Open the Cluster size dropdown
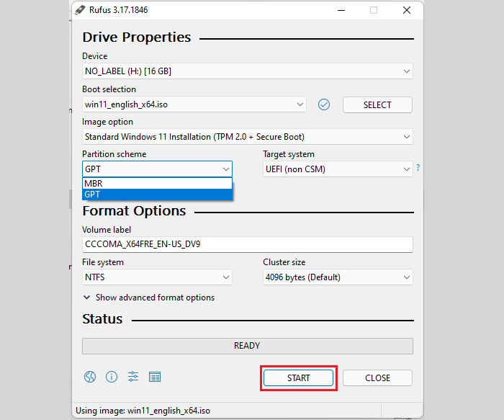This screenshot has width=504, height=420. coord(338,277)
